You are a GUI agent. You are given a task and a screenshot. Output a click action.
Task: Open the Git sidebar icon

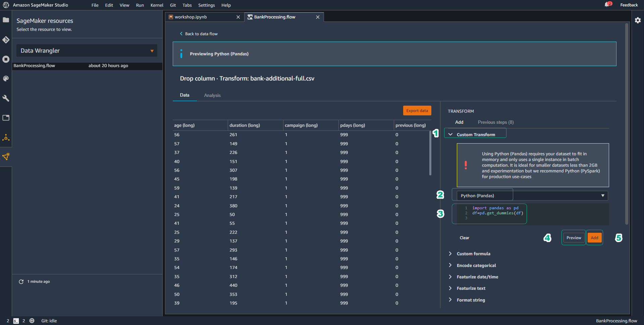pyautogui.click(x=6, y=40)
